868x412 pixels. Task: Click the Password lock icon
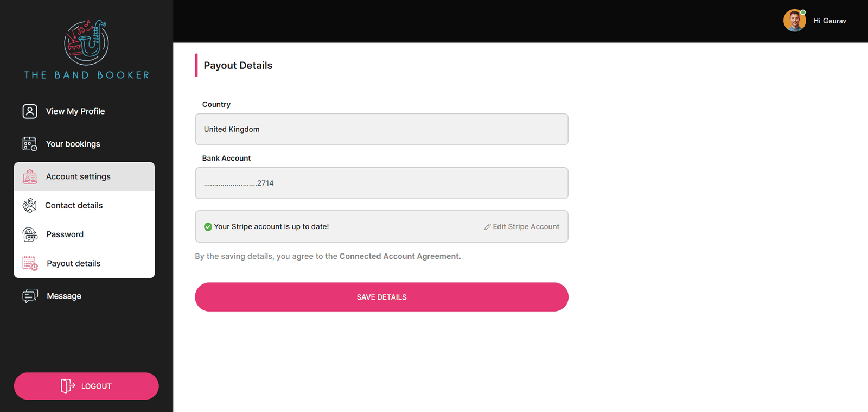tap(30, 234)
